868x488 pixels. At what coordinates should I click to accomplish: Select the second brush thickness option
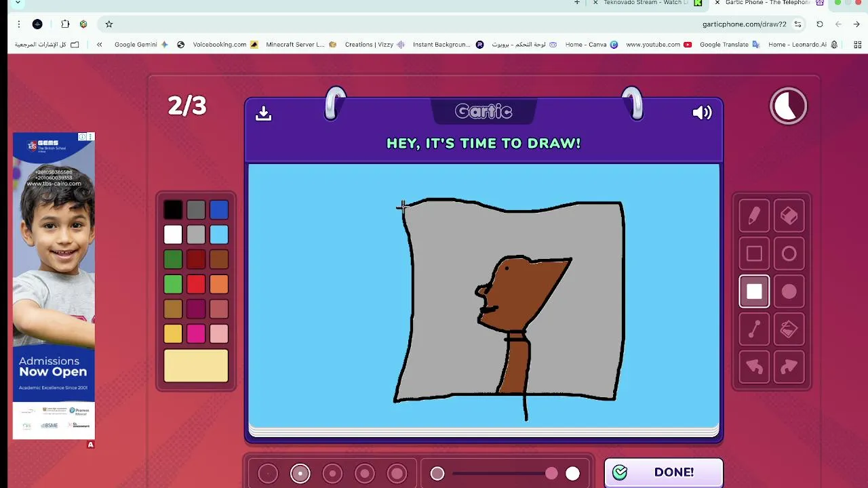click(300, 474)
